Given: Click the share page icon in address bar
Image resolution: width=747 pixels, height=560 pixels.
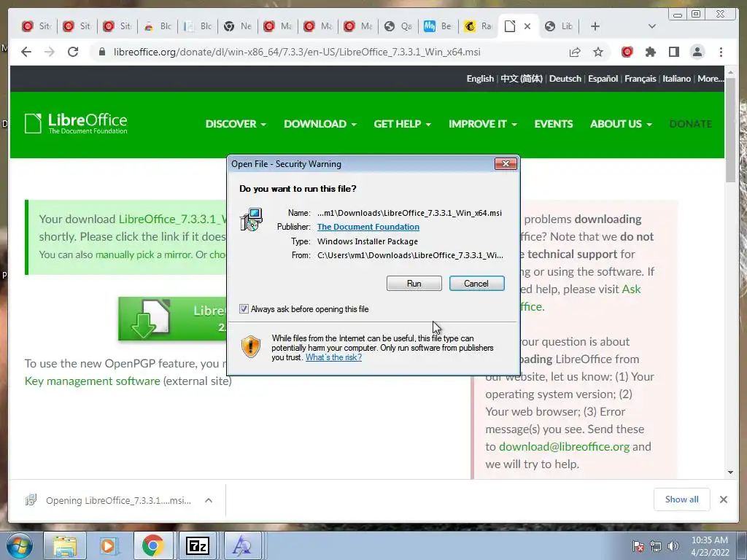Looking at the screenshot, I should pyautogui.click(x=575, y=52).
